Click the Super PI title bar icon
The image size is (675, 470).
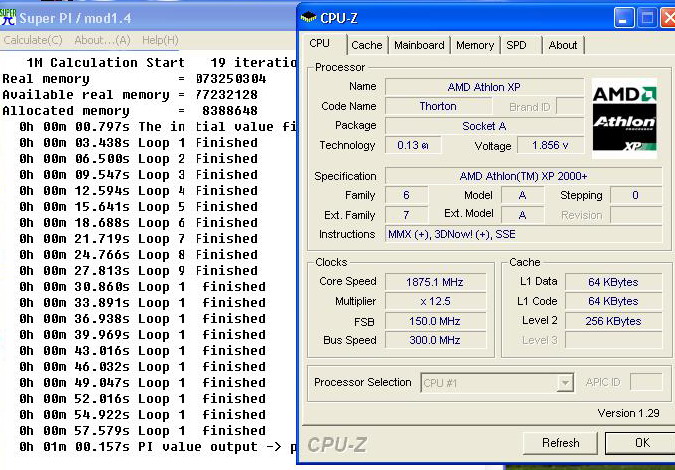pyautogui.click(x=8, y=17)
